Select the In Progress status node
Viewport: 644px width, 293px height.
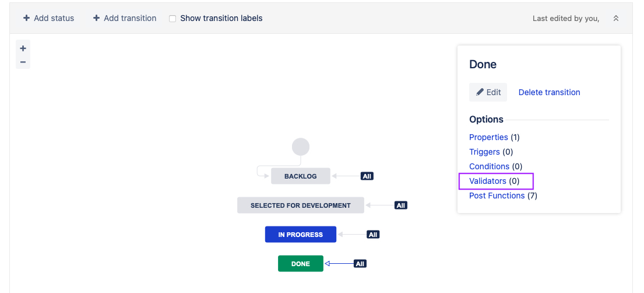coord(301,235)
